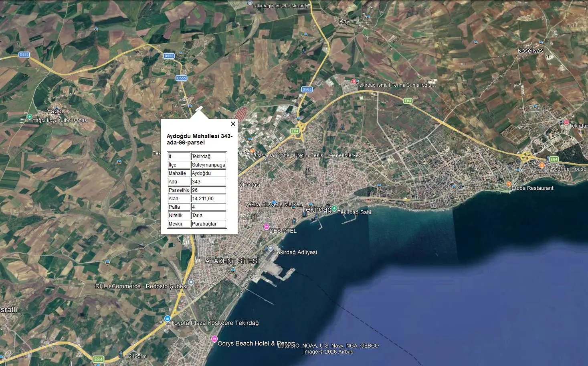
Task: Click the Yağcı village name label
Action: (55, 111)
